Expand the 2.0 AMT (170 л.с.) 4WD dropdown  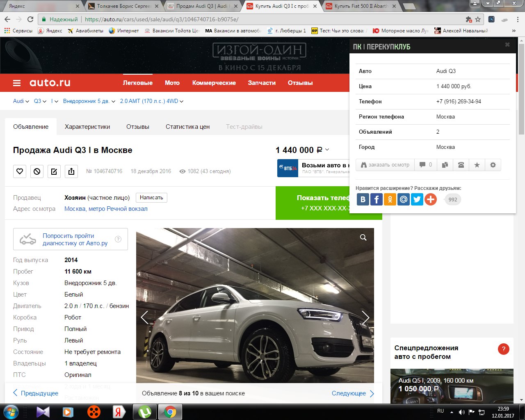pyautogui.click(x=152, y=101)
